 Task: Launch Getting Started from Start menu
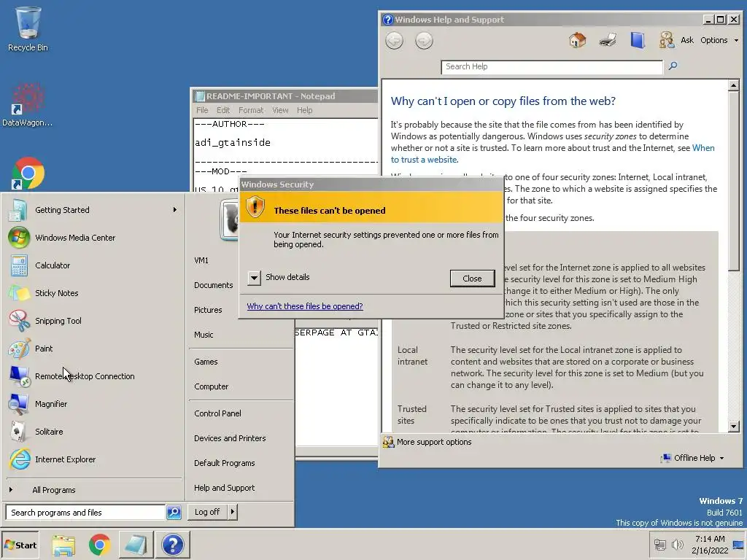click(x=93, y=210)
